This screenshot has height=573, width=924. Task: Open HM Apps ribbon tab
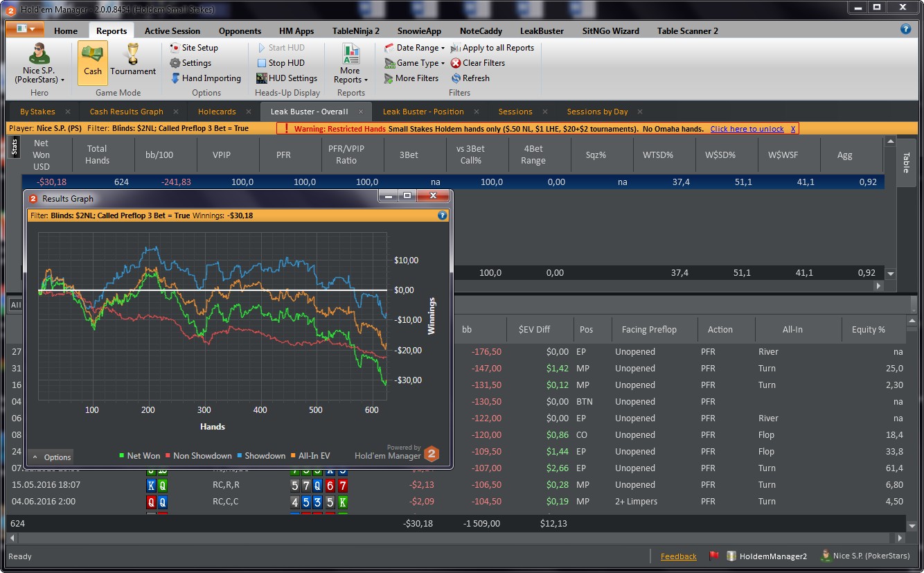tap(296, 31)
